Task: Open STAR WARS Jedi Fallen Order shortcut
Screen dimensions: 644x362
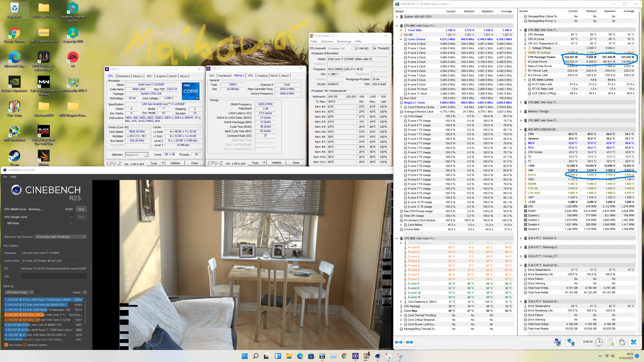Action: pyautogui.click(x=44, y=61)
